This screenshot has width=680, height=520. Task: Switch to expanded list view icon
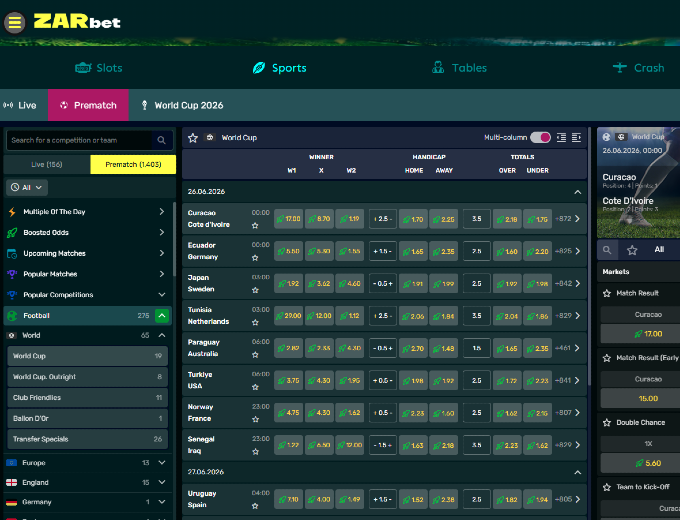(576, 137)
